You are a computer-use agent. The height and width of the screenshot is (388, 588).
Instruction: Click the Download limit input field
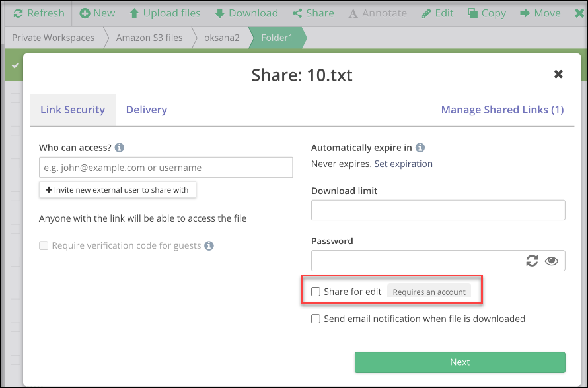pos(438,210)
